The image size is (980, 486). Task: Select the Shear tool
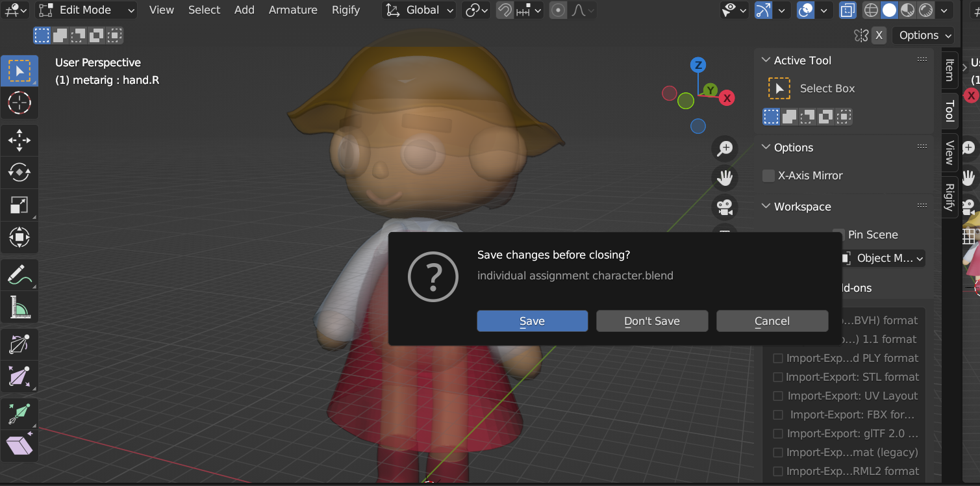point(19,446)
